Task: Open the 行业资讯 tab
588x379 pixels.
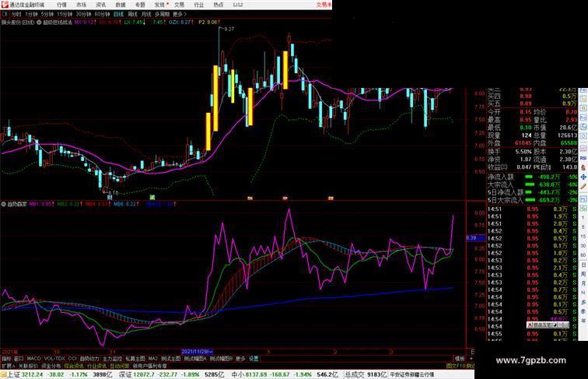Action: point(96,366)
